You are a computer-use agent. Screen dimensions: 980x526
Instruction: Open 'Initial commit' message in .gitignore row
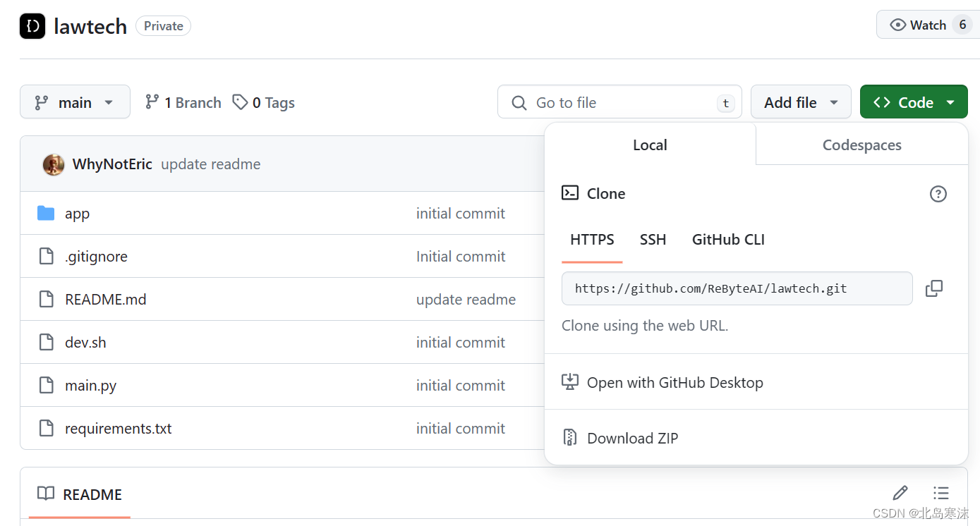[461, 257]
